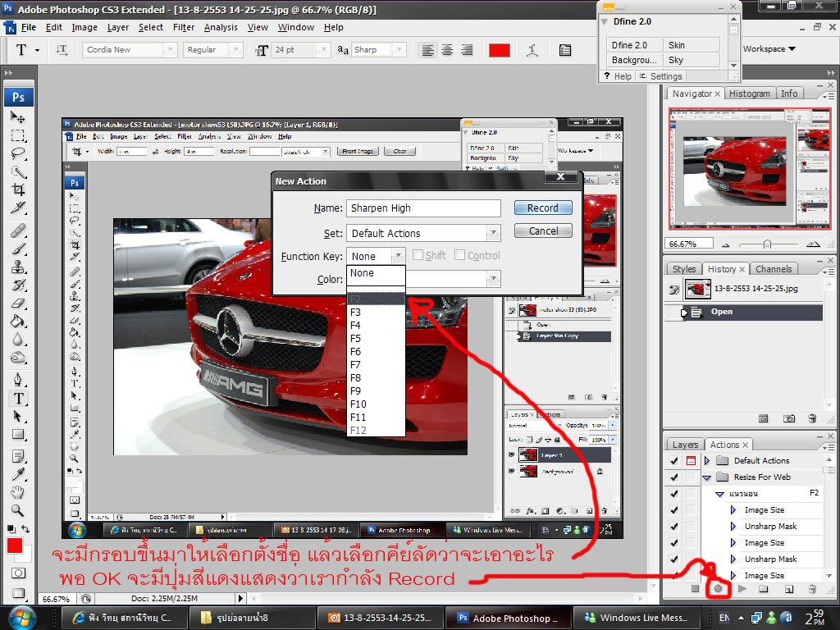Select the Rectangular Marquee tool
Viewport: 840px width, 630px height.
18,135
